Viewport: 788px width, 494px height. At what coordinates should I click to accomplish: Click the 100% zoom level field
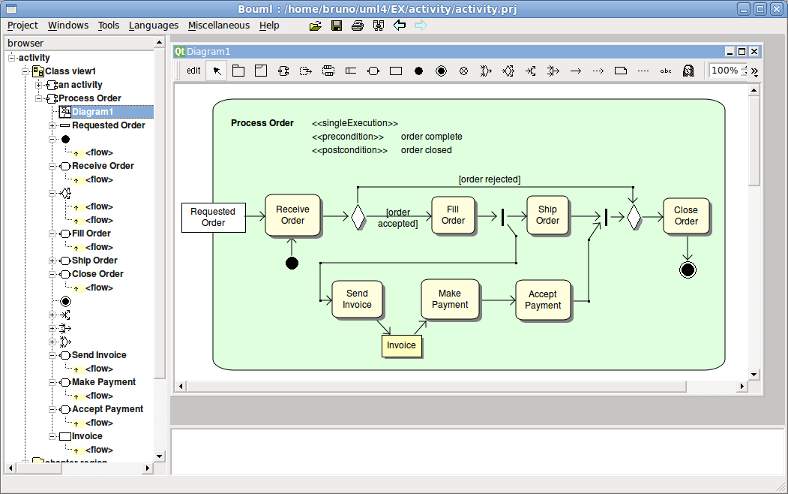pyautogui.click(x=724, y=71)
